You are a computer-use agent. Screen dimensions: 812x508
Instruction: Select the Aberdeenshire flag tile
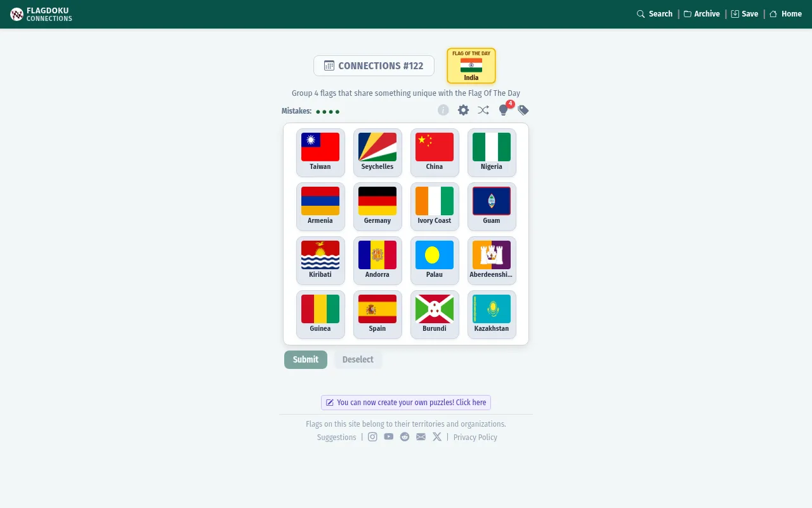tap(492, 260)
